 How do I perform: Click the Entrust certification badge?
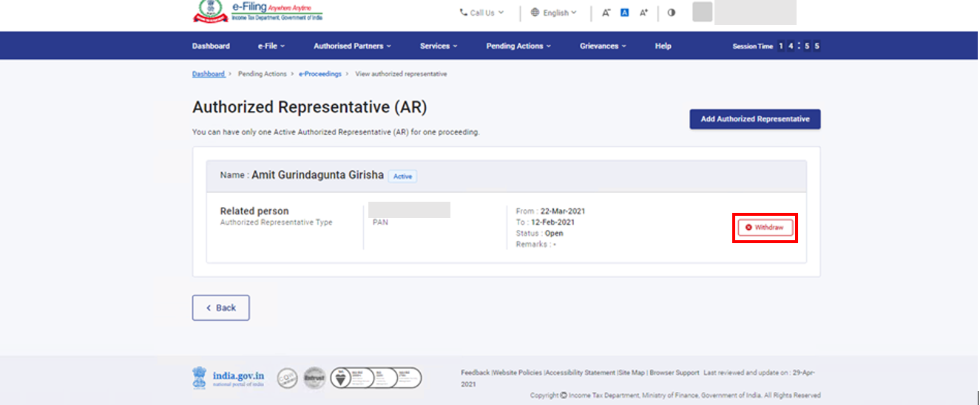(x=314, y=378)
